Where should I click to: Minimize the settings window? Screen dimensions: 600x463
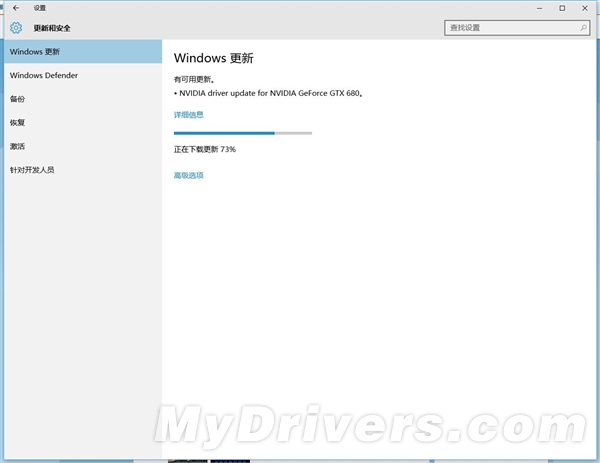[540, 8]
